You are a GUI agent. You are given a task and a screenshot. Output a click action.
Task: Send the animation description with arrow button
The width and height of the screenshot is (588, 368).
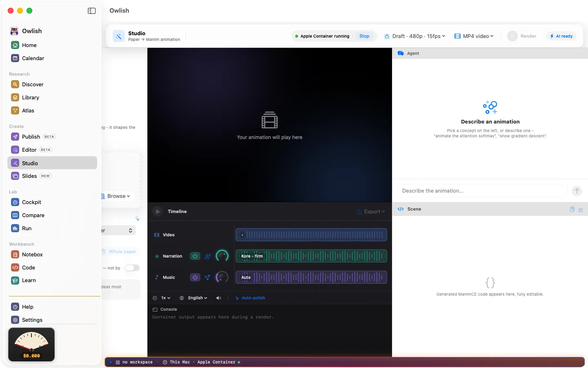[577, 191]
